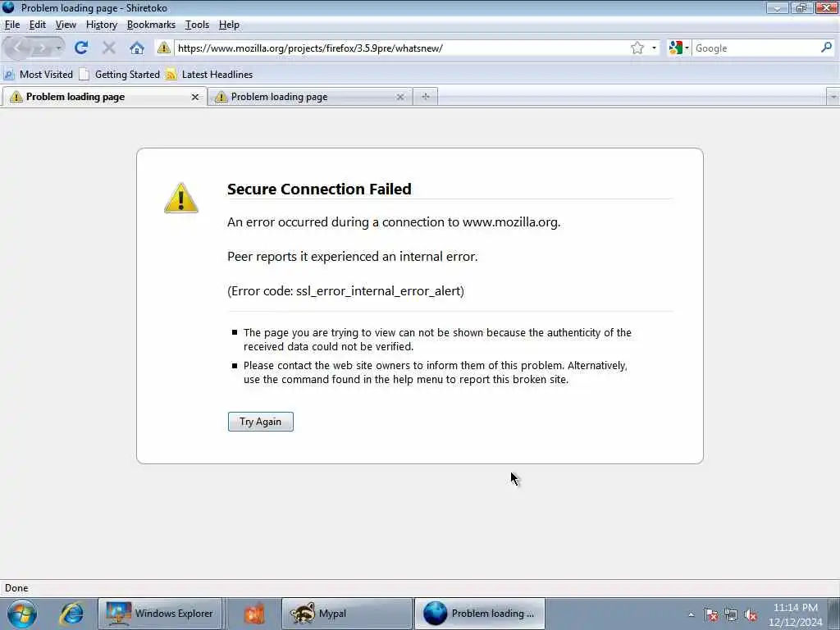Open the Latest Headlines feed bookmark

[209, 75]
